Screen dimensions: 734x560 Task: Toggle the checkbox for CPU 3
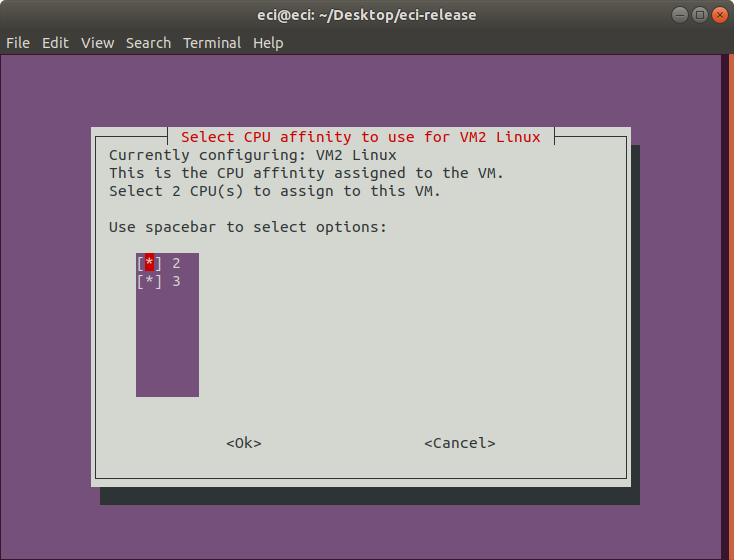149,281
